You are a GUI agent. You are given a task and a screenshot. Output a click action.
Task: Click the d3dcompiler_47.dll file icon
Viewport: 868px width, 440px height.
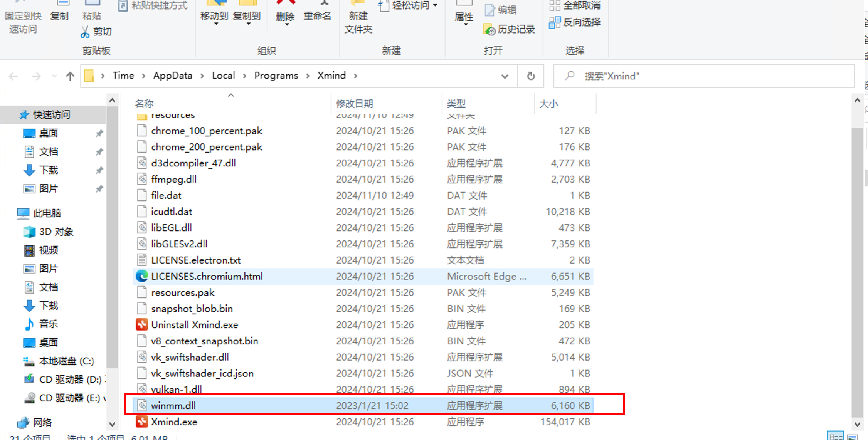point(142,163)
